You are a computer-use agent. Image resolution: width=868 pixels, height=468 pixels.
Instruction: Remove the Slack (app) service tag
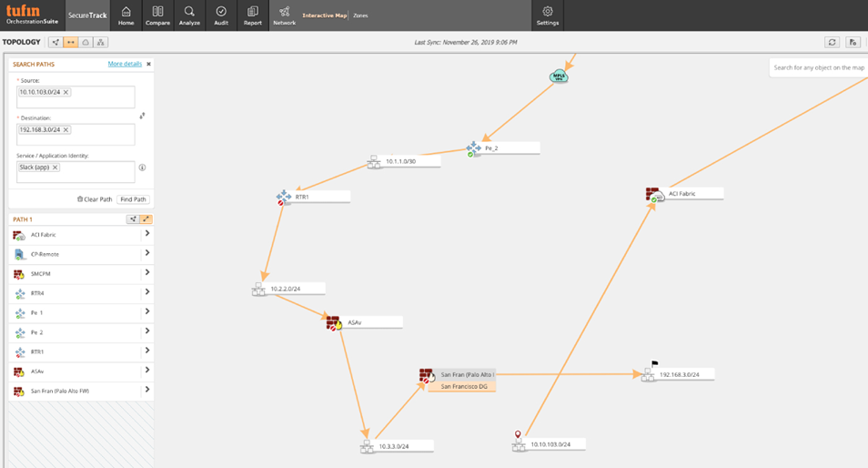[x=56, y=168]
